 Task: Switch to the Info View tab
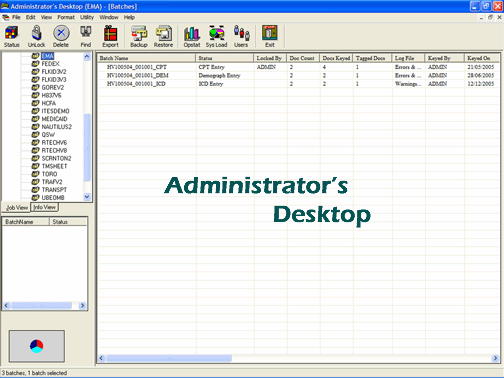point(44,207)
